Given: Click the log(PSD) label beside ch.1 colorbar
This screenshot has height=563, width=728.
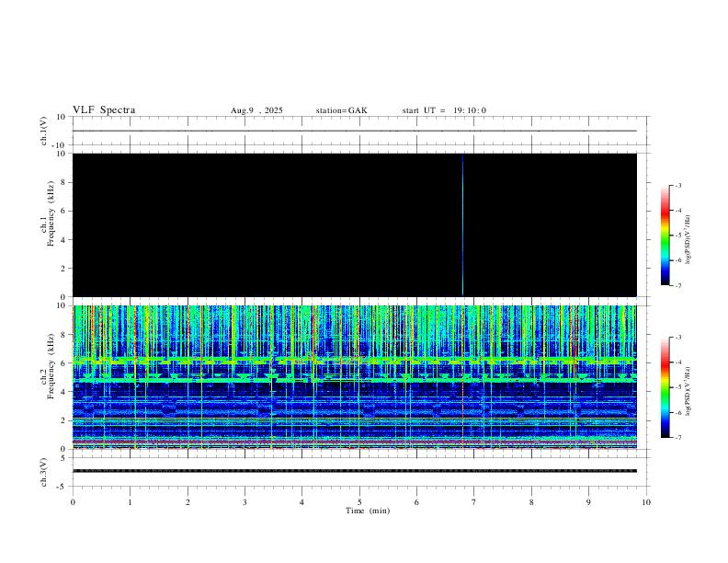Looking at the screenshot, I should [x=688, y=236].
